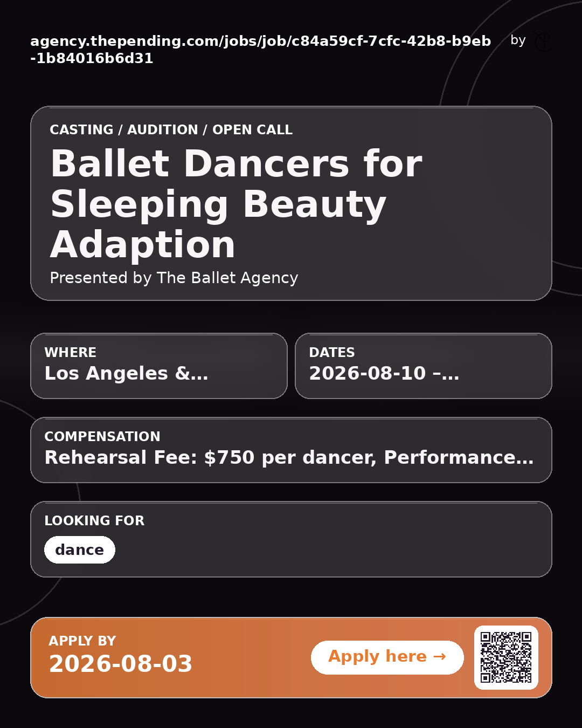Click the 'by' text near logo
This screenshot has width=582, height=728.
pyautogui.click(x=518, y=41)
